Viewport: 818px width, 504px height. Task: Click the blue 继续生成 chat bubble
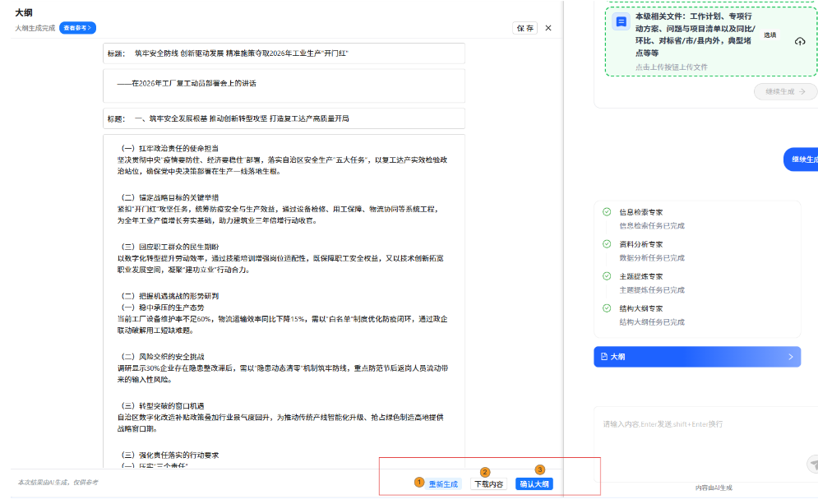(803, 160)
